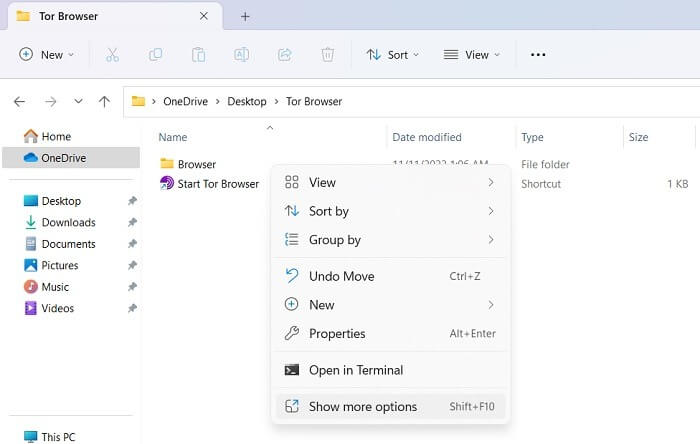
Task: Click the Rename icon in toolbar
Action: (x=242, y=55)
